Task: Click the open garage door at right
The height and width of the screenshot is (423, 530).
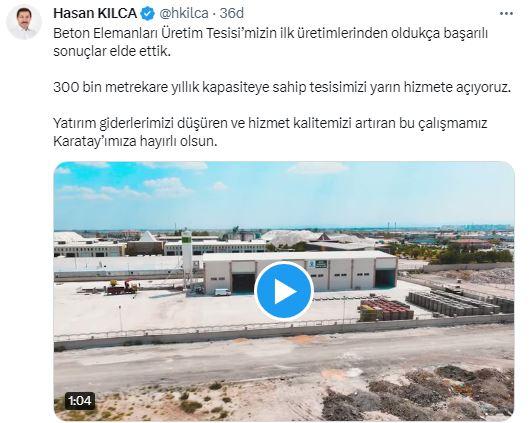Action: tap(385, 278)
